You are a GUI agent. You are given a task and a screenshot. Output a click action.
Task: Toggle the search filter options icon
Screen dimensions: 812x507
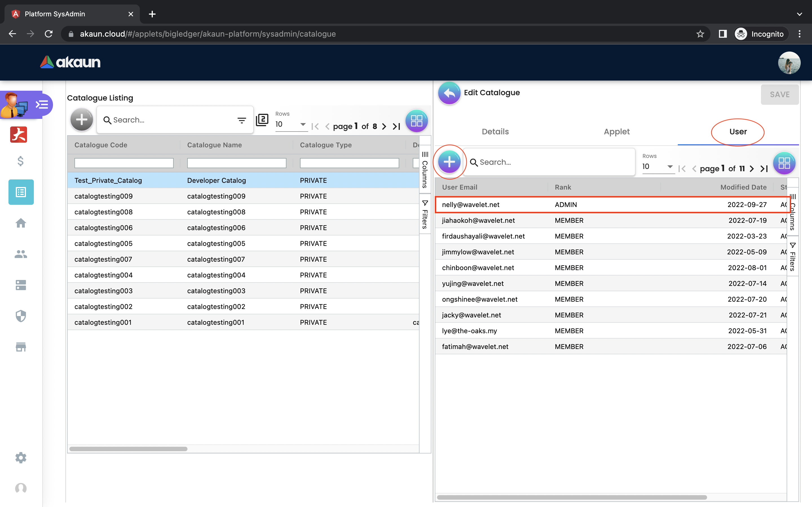point(242,120)
